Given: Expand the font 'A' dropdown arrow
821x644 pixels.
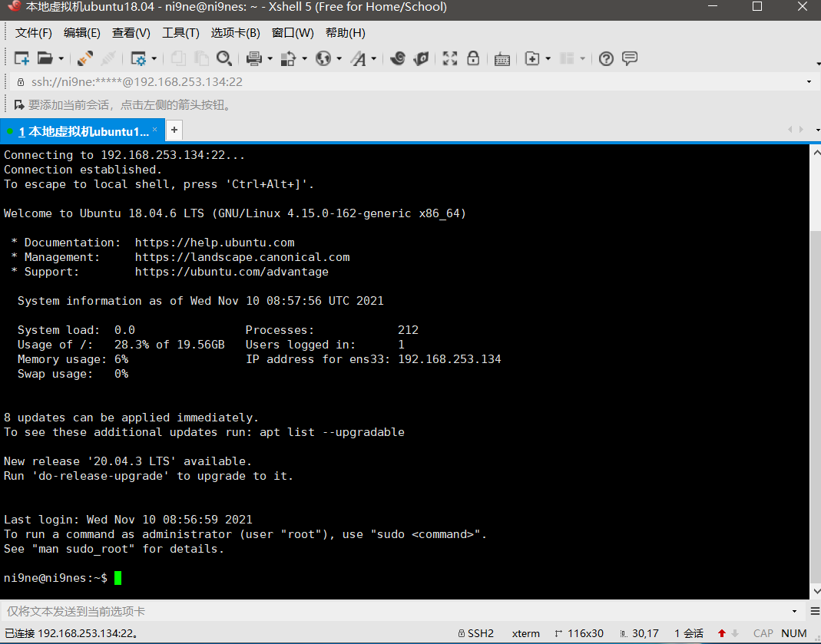Looking at the screenshot, I should point(374,59).
